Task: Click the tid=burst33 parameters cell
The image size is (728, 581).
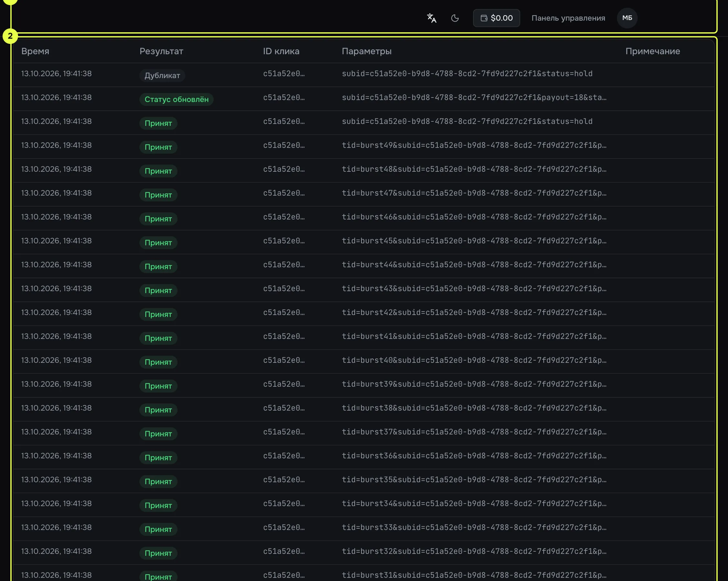Action: pos(474,527)
